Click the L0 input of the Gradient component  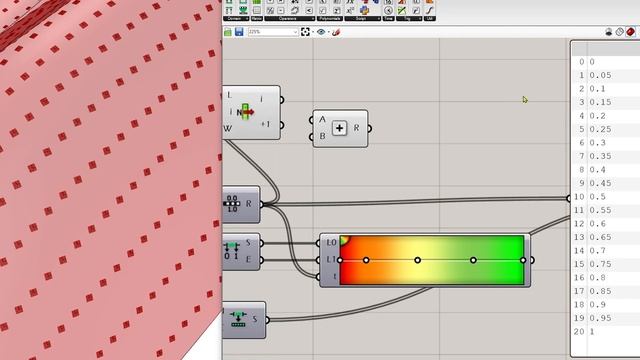[x=331, y=243]
